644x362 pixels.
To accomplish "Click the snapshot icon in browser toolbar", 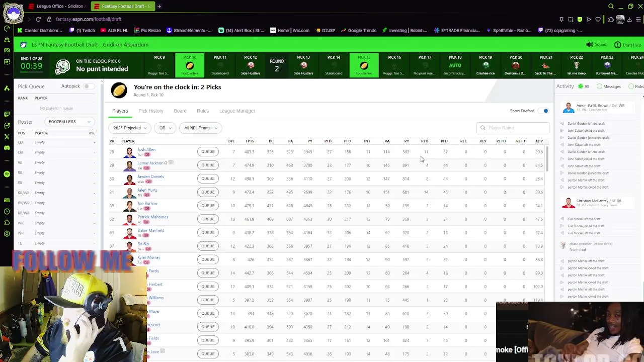I will pos(571,19).
